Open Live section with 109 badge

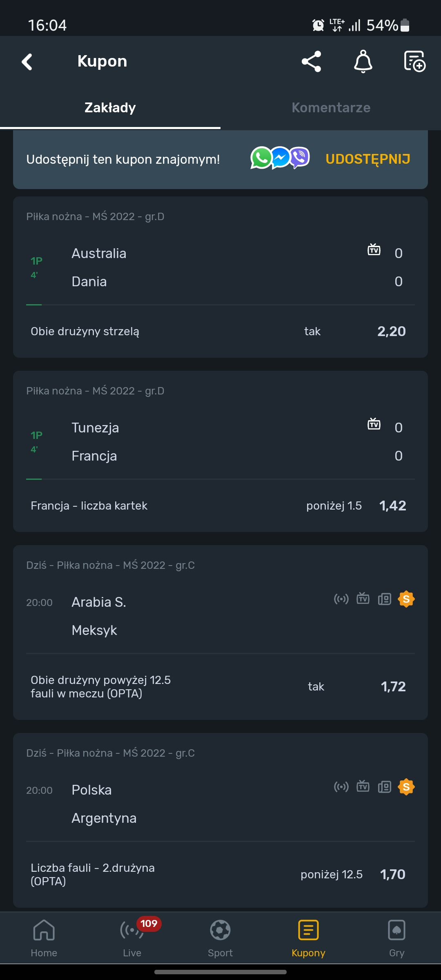click(132, 938)
